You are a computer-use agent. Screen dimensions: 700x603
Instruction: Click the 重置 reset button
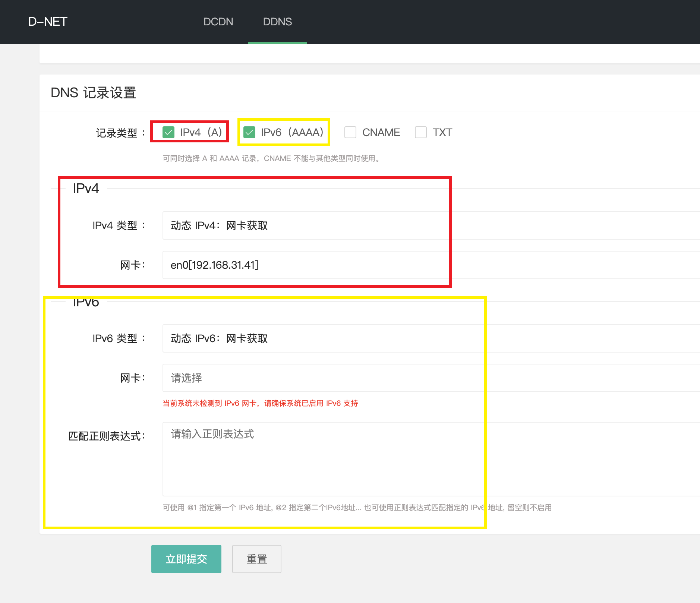[x=256, y=559]
